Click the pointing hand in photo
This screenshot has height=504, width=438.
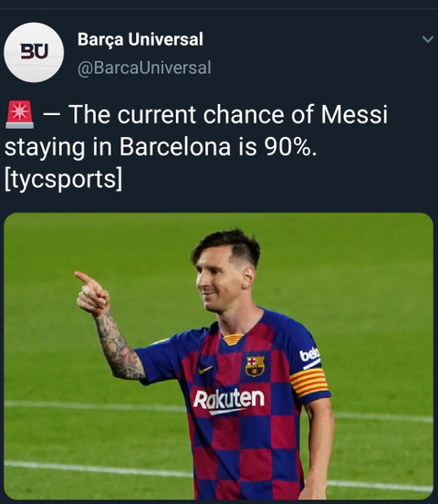(x=92, y=294)
